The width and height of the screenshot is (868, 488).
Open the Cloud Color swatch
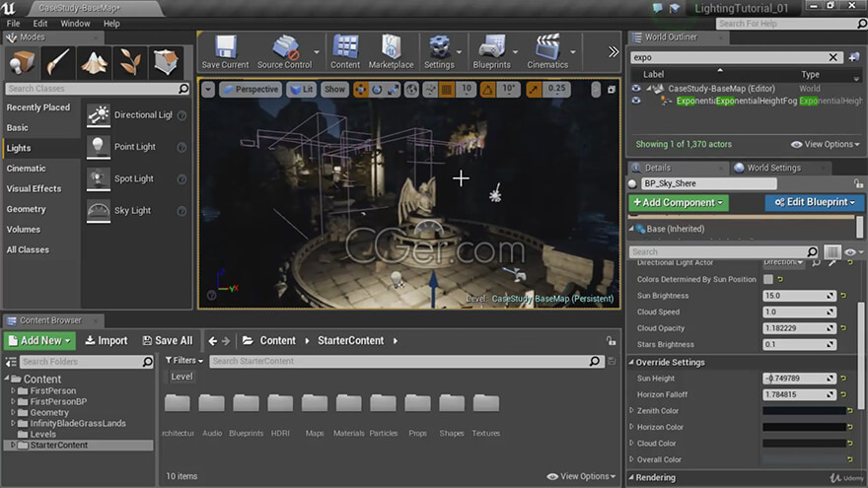click(804, 444)
